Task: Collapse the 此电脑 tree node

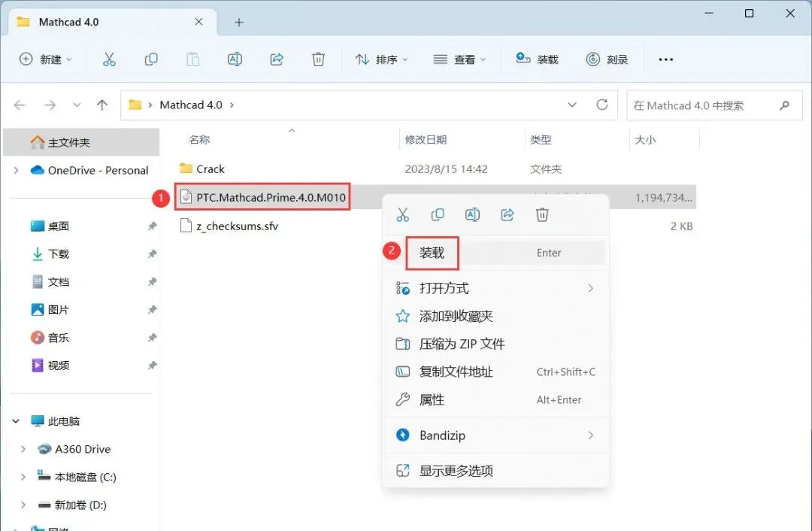Action: point(16,421)
